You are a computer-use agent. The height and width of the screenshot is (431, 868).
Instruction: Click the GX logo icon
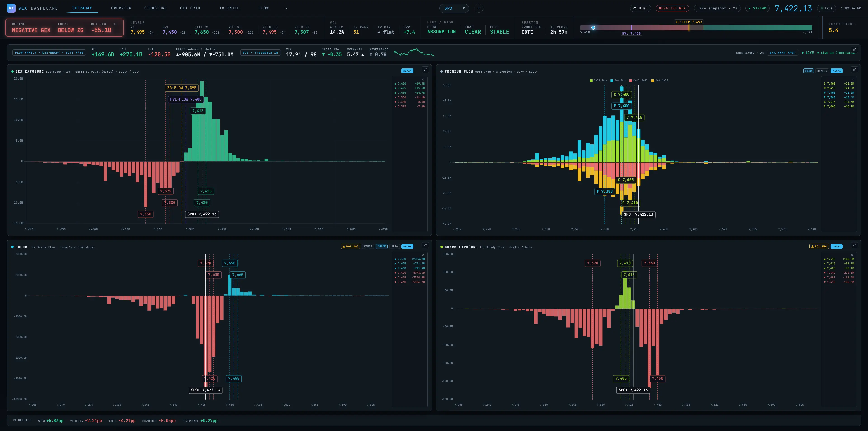click(11, 8)
